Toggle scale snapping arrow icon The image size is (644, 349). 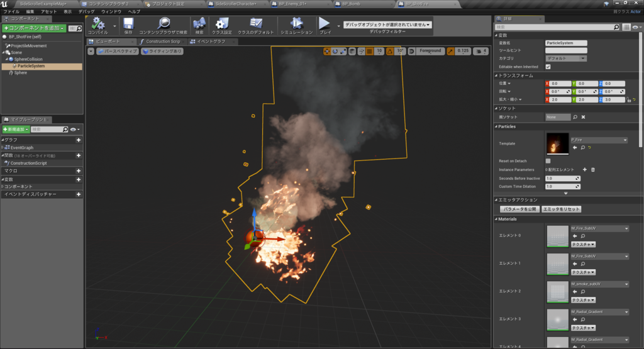(450, 52)
